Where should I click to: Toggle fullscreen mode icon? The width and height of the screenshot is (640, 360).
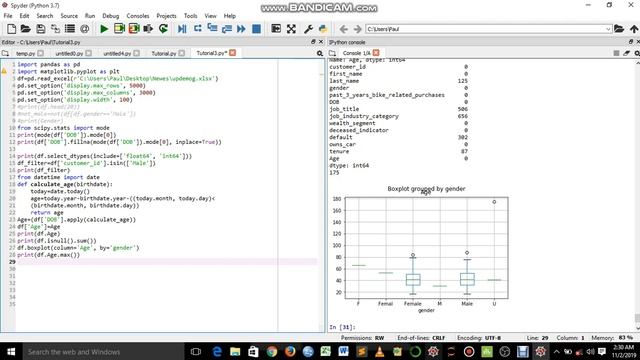pos(291,29)
